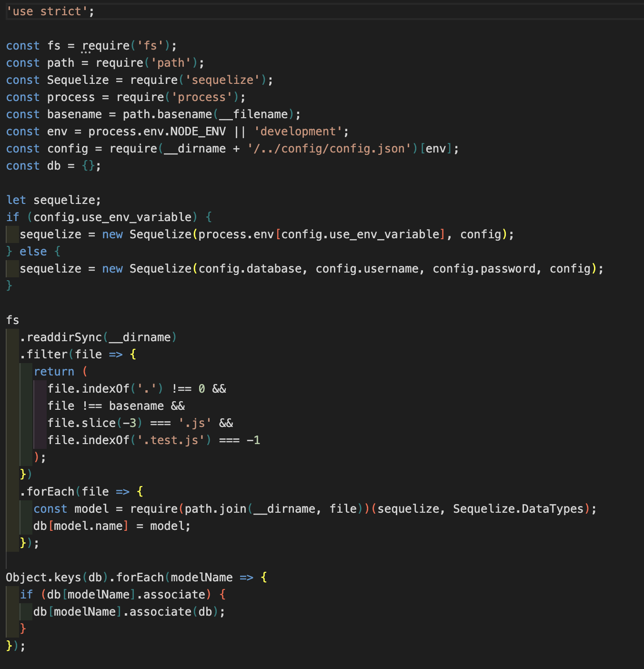Click NODE_ENV in process.env expression
This screenshot has width=644, height=669.
pyautogui.click(x=198, y=132)
